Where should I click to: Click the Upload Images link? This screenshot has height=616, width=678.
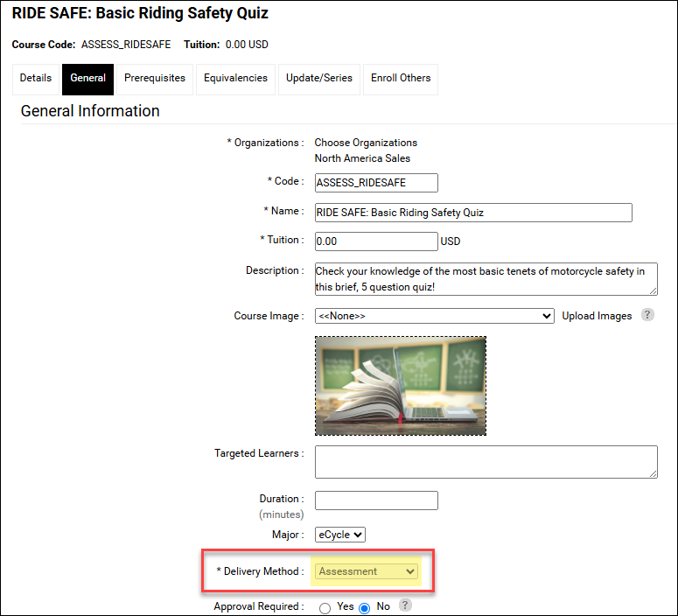[x=597, y=316]
